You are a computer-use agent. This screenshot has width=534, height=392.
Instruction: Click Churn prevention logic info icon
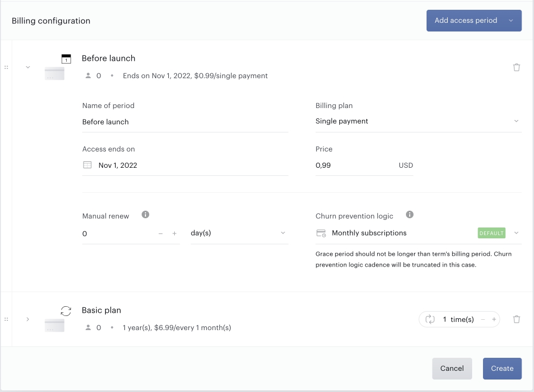410,214
